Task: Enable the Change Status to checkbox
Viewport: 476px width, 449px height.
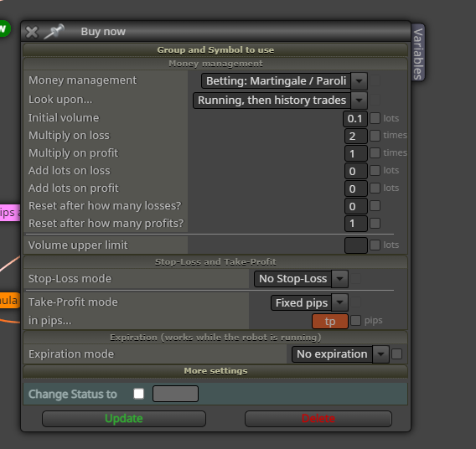Action: (139, 394)
